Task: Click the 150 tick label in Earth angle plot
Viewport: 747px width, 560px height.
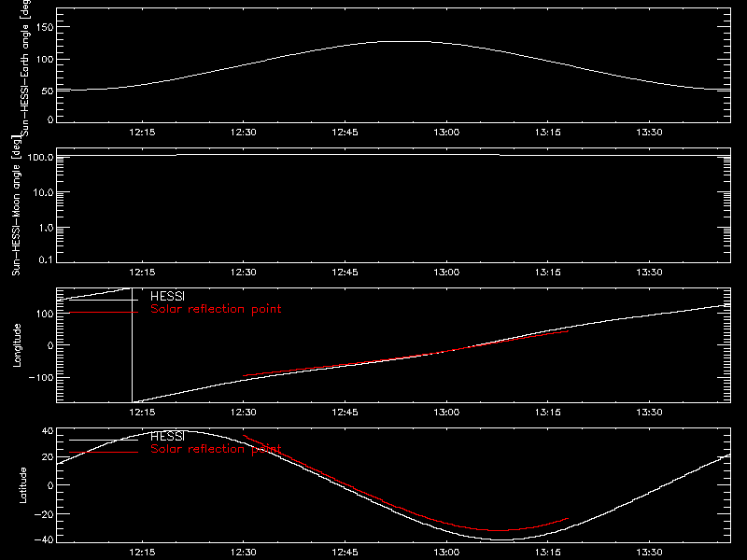Action: point(44,28)
